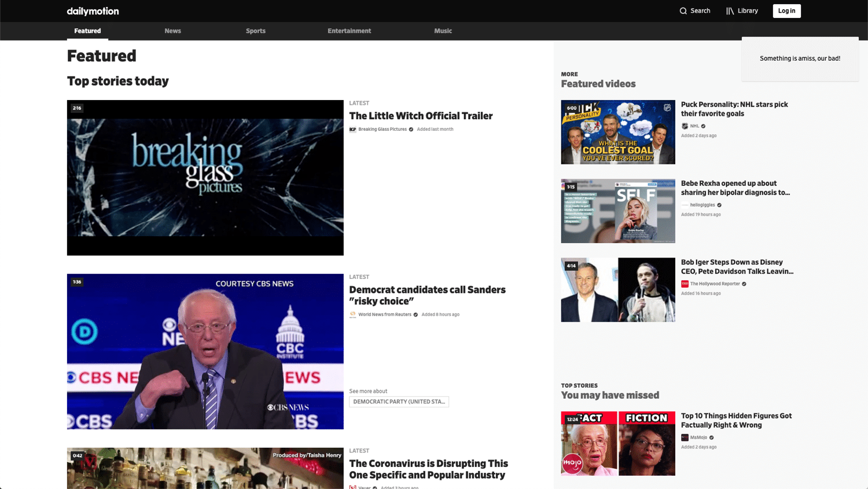This screenshot has width=868, height=489.
Task: Open the Library icon in top bar
Action: (731, 10)
